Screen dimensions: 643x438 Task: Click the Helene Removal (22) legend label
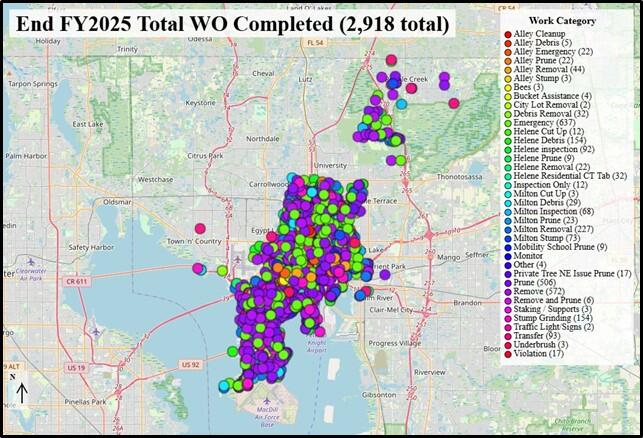tap(552, 167)
